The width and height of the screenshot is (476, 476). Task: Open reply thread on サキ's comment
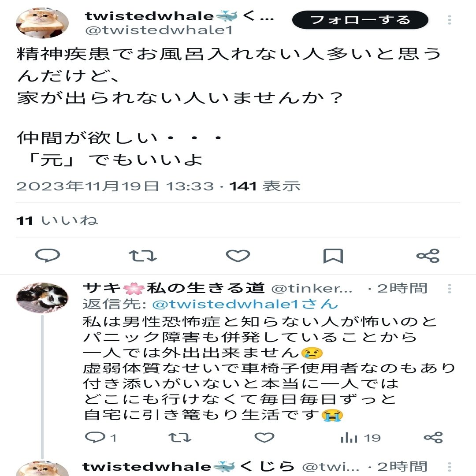(x=100, y=438)
